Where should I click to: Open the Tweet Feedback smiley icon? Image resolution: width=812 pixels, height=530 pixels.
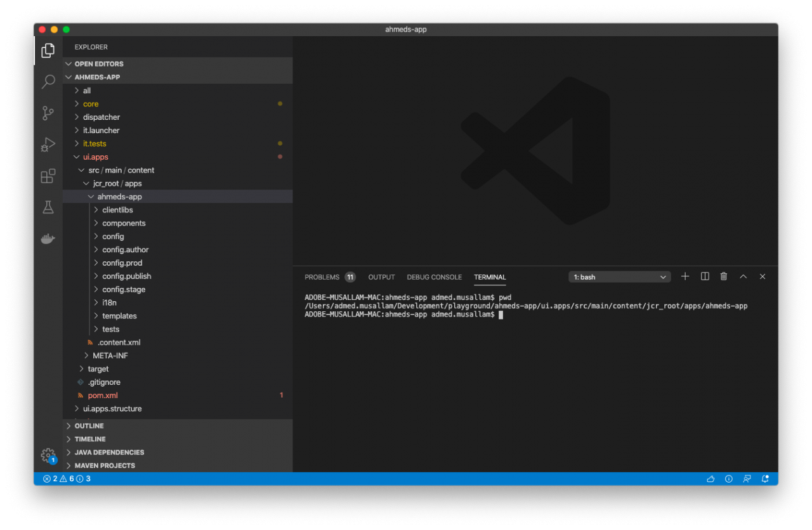pos(747,479)
